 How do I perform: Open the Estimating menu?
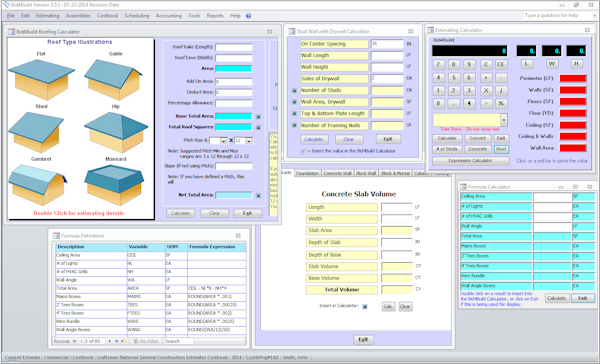tap(47, 16)
